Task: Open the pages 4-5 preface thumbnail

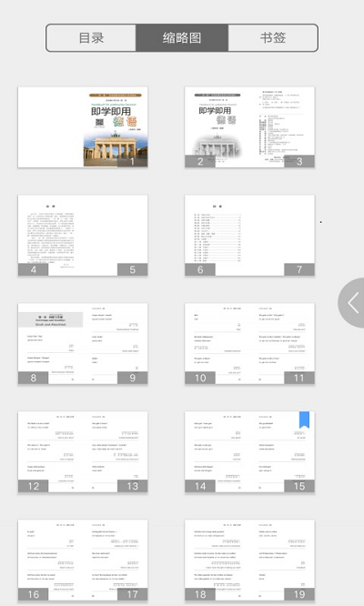Action: 83,236
